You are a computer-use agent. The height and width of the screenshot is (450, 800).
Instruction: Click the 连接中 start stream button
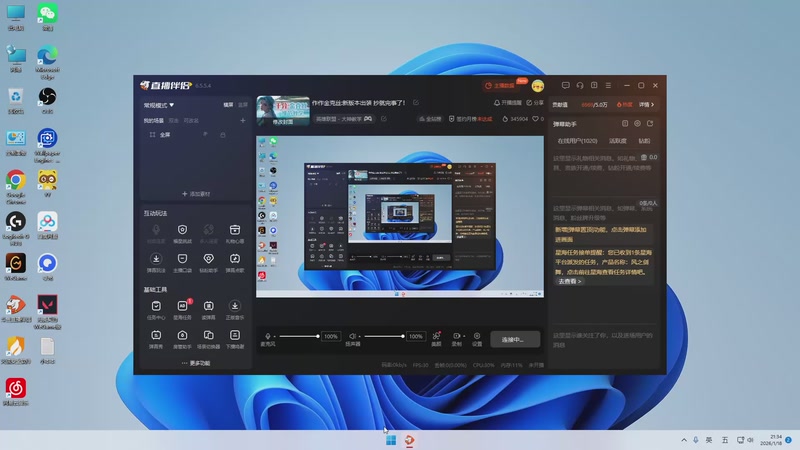515,339
